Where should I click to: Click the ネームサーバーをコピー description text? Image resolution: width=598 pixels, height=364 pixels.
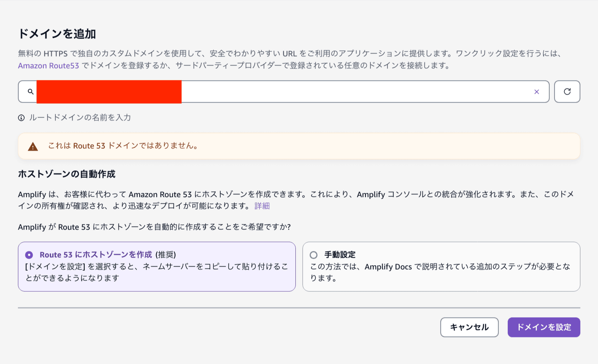pos(157,272)
